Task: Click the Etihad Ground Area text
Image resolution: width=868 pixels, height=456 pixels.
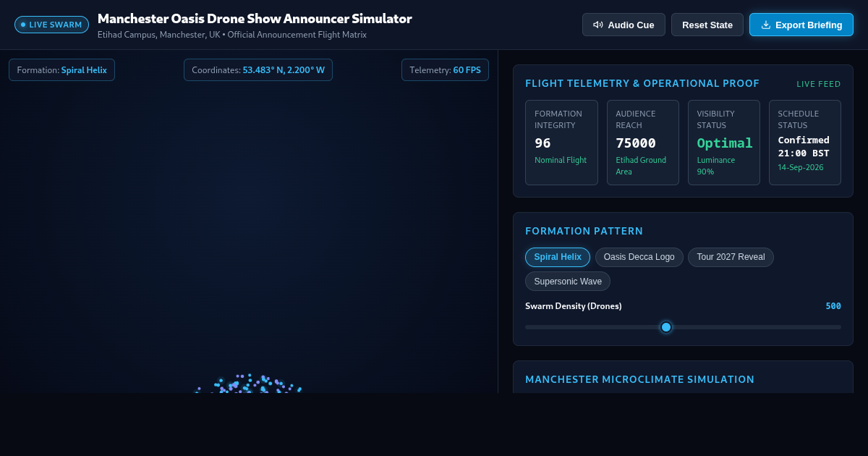Action: click(641, 166)
